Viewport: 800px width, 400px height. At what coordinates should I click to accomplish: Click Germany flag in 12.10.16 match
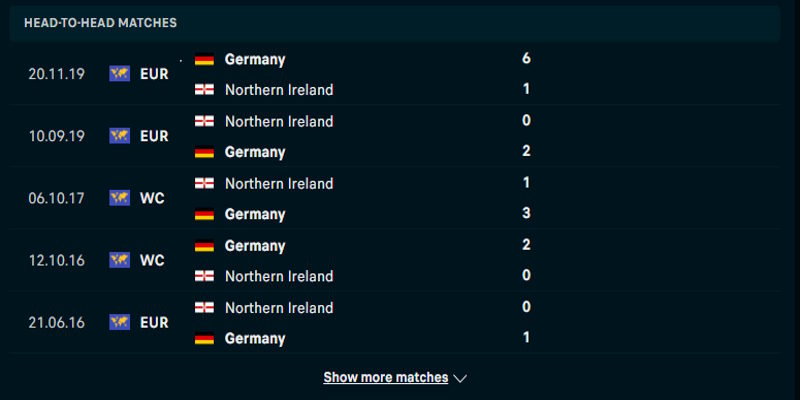pos(204,246)
